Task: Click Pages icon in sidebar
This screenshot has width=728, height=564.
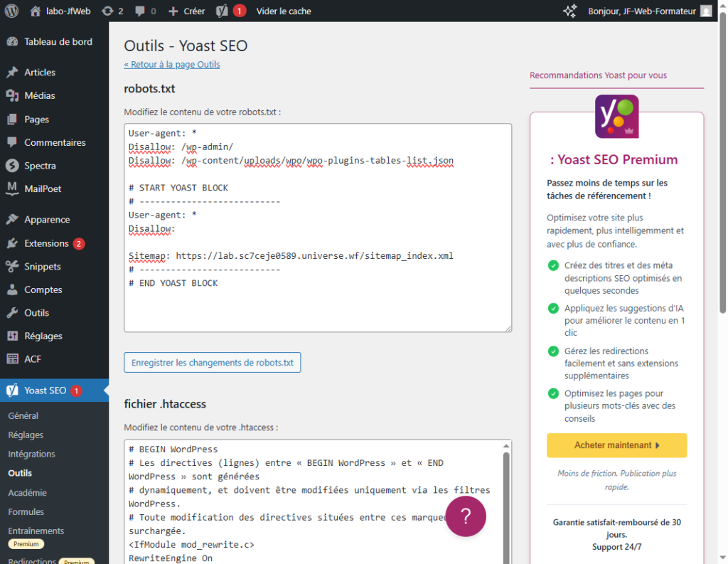Action: tap(13, 119)
